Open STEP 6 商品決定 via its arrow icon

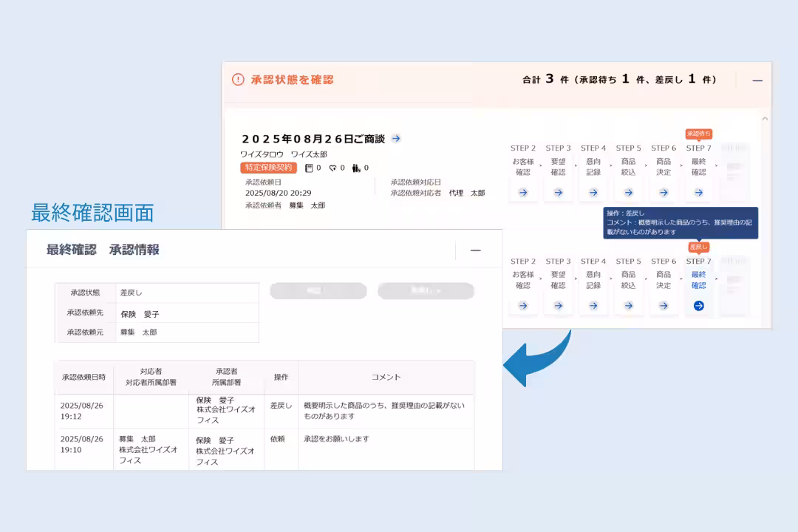click(664, 191)
